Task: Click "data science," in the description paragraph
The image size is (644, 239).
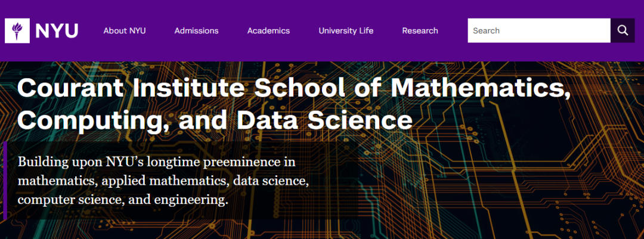Action: pos(271,181)
